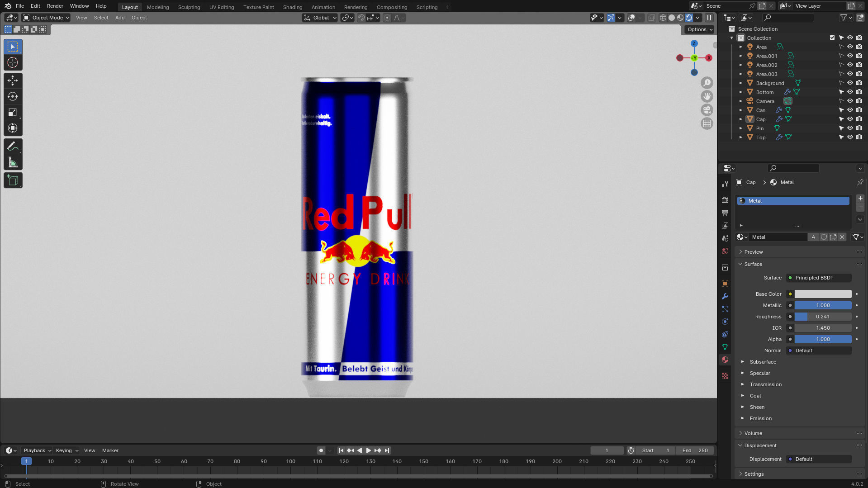Switch to solid viewport shading
Screen dimensions: 868x488
[x=672, y=18]
